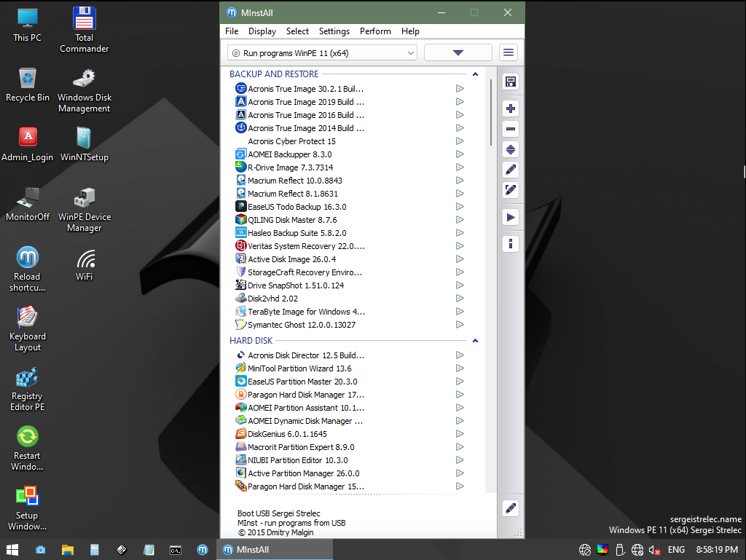746x560 pixels.
Task: Run AOMEI Backupper 8.3.0 play arrow
Action: tap(460, 154)
